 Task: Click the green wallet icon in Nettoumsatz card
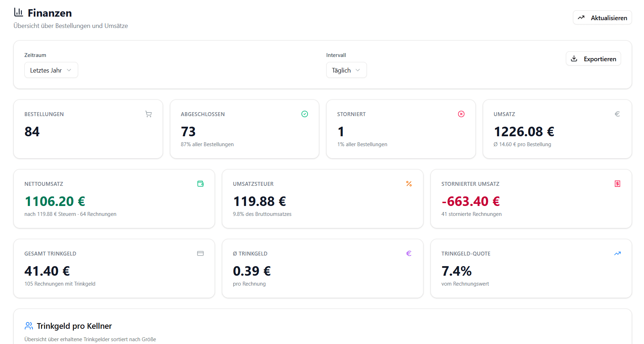(200, 184)
